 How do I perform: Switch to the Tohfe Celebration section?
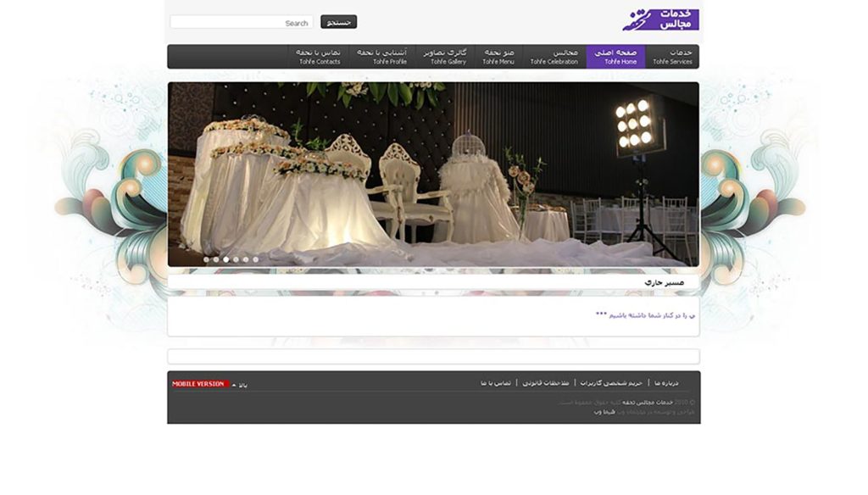click(555, 53)
